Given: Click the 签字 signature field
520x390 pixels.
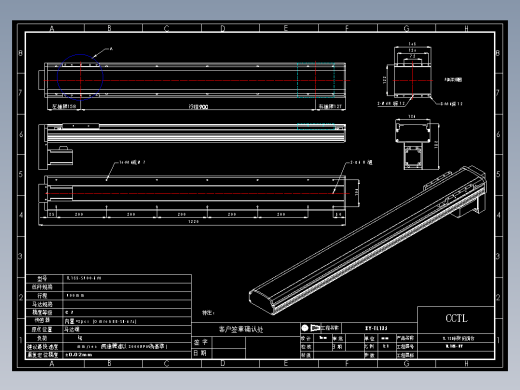Looking at the screenshot, I should (x=229, y=342).
